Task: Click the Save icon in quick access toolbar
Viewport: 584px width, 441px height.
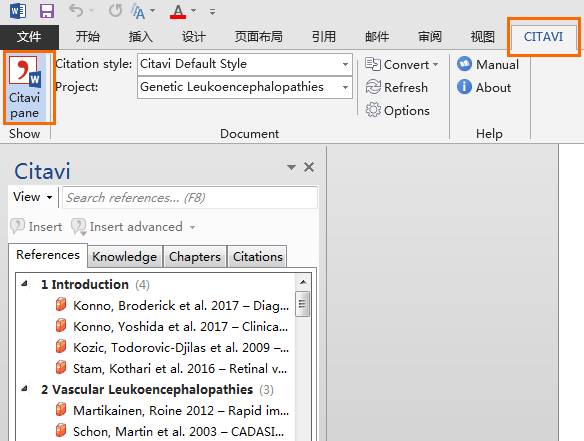Action: 47,11
